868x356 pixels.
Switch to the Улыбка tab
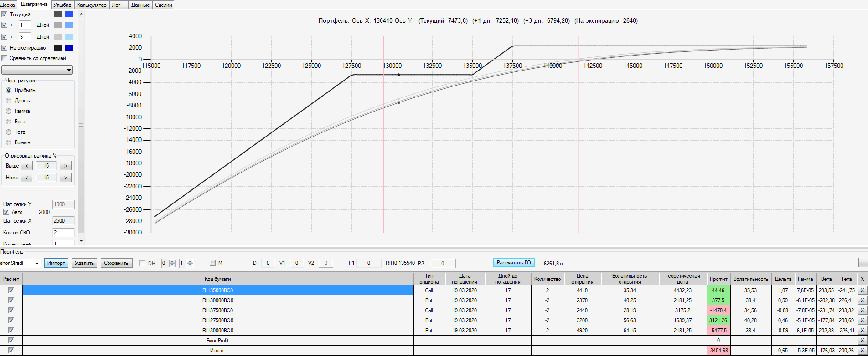point(62,5)
